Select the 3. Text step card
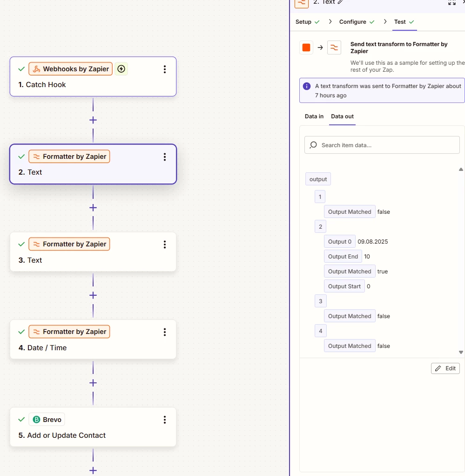 coord(93,252)
